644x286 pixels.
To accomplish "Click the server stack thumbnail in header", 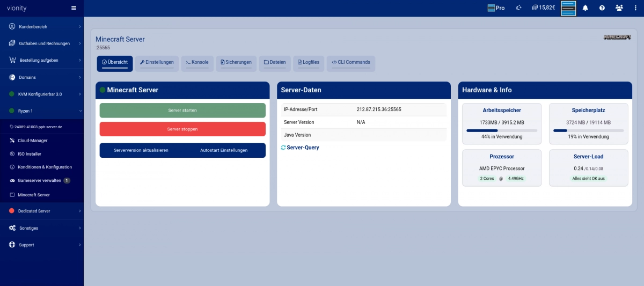I will (568, 8).
